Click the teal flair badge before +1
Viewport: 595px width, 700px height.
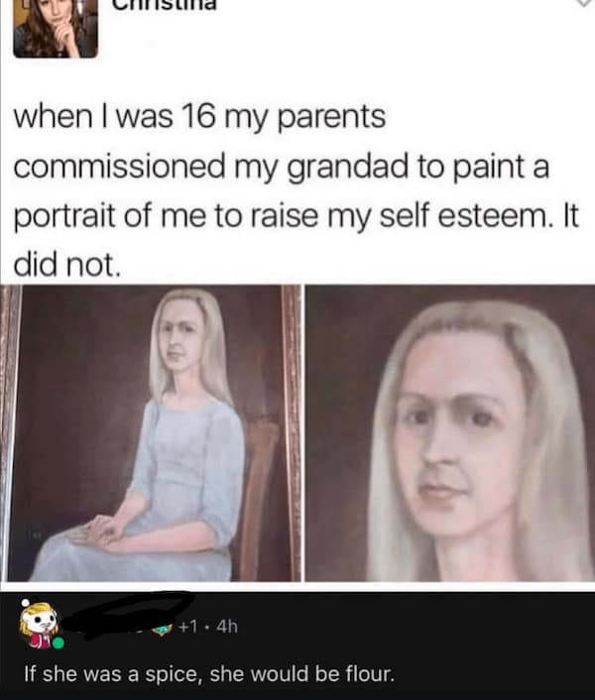pyautogui.click(x=163, y=629)
